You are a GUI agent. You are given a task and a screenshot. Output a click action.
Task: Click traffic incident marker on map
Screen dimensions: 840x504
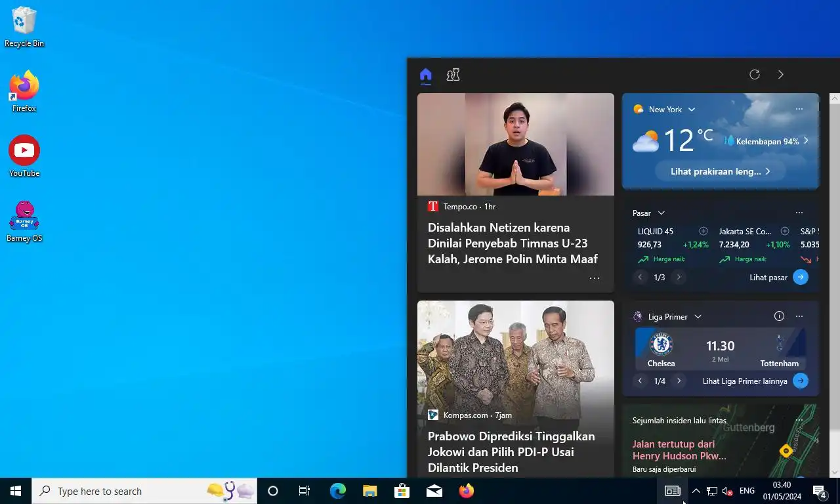pyautogui.click(x=786, y=451)
